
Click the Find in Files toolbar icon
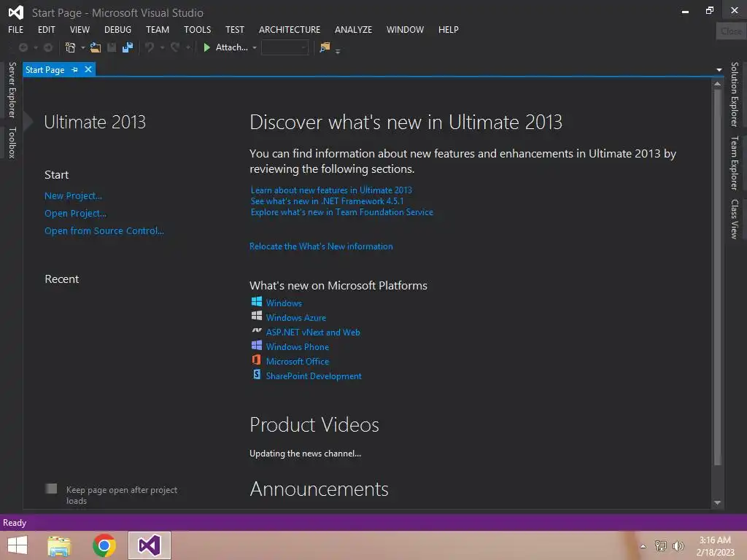pos(325,47)
